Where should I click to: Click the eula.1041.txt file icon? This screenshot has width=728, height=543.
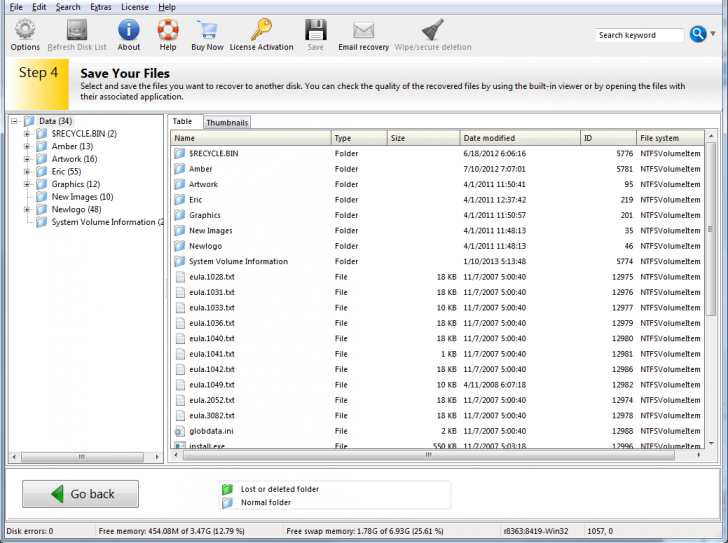pos(180,354)
